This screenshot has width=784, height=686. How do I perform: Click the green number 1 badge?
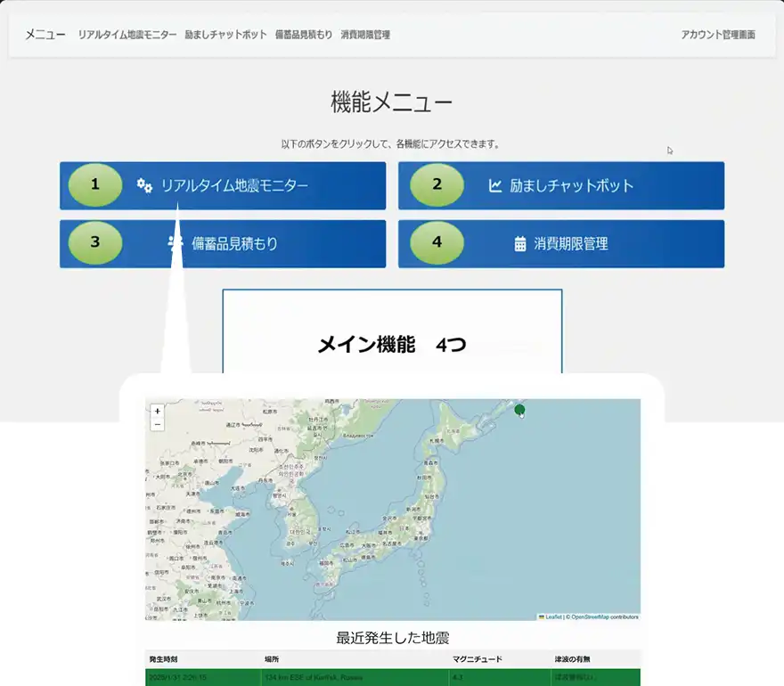click(x=95, y=185)
